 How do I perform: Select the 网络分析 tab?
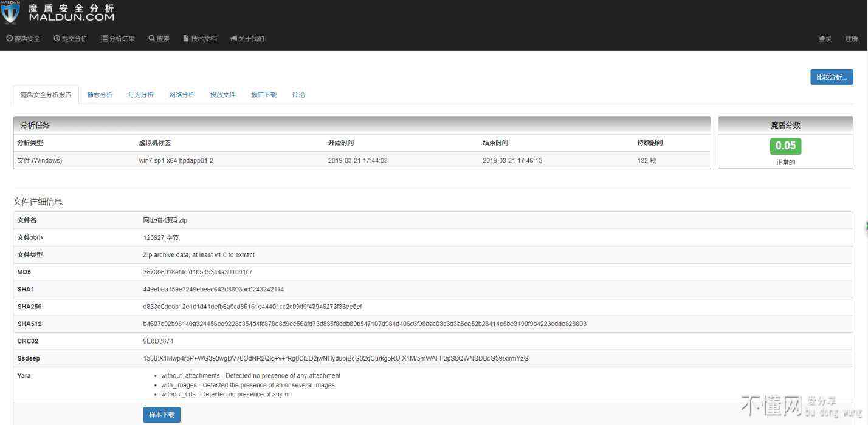pyautogui.click(x=182, y=95)
